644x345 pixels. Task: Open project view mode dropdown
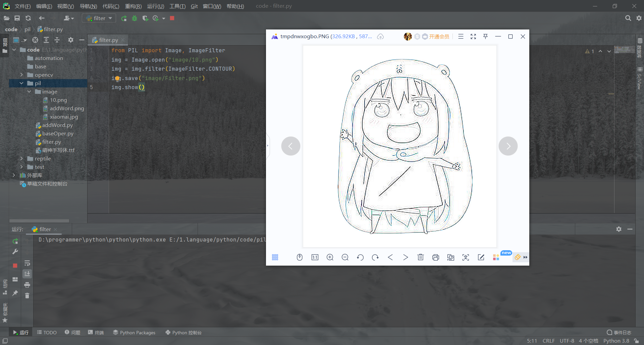20,40
